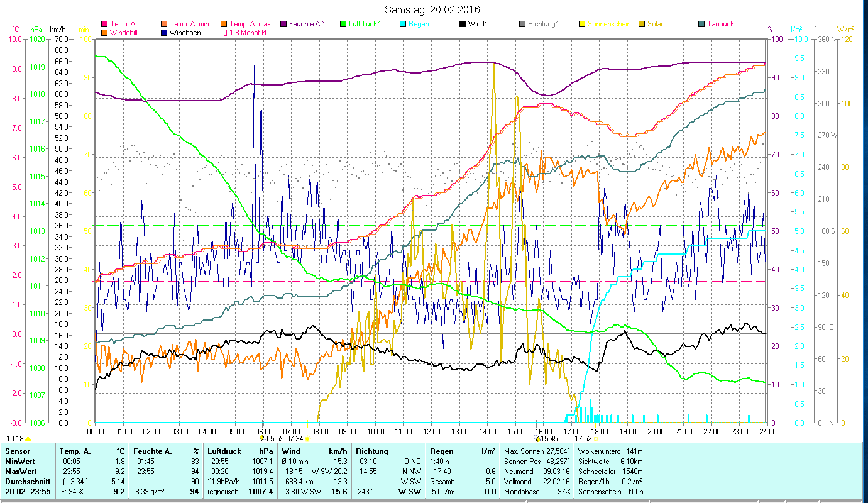Click the Solar legend label text
Screen dimensions: 868x503
click(x=655, y=24)
